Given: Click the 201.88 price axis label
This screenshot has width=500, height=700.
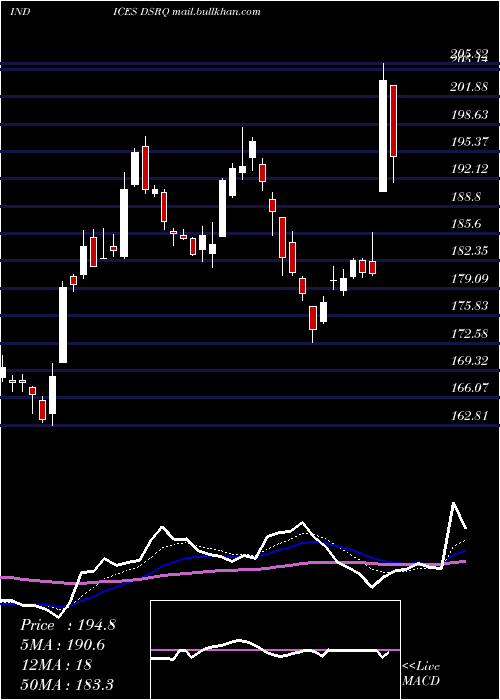Looking at the screenshot, I should pos(469,87).
